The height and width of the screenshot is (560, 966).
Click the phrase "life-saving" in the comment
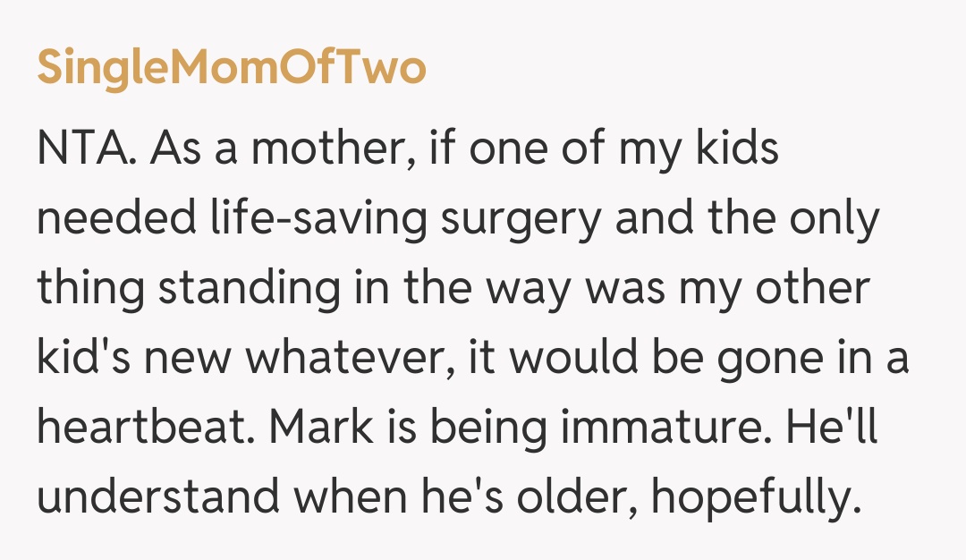283,219
